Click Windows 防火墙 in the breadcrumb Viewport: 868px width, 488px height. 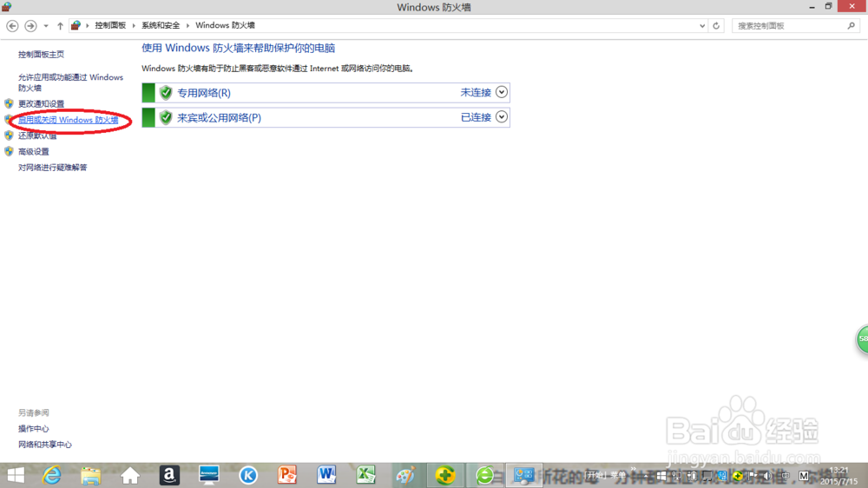coord(225,25)
